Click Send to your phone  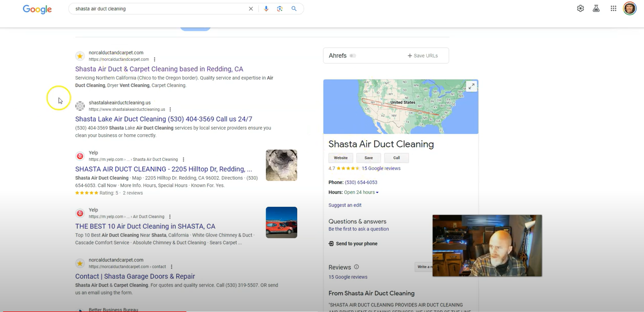[x=353, y=244]
